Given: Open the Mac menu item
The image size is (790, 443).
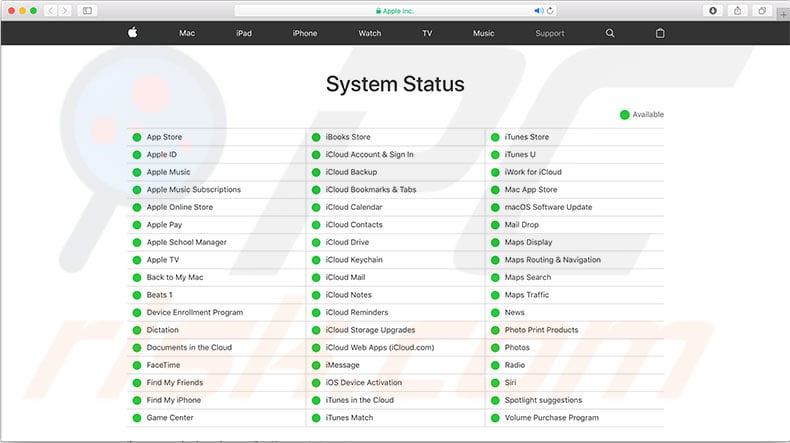Looking at the screenshot, I should point(187,33).
